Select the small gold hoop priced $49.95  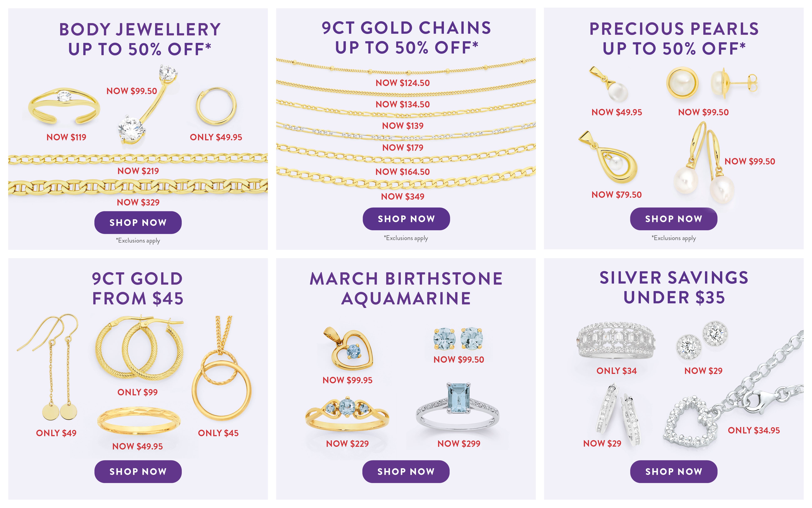[216, 106]
